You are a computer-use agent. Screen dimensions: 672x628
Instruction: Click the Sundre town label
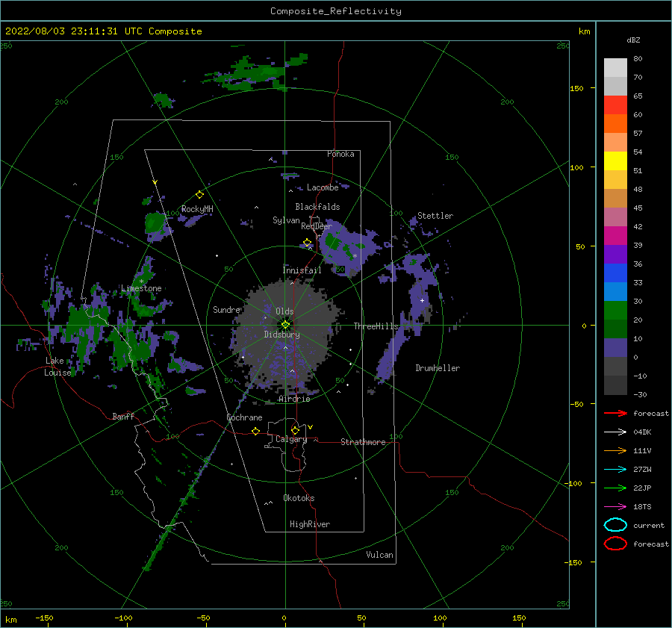click(x=227, y=309)
